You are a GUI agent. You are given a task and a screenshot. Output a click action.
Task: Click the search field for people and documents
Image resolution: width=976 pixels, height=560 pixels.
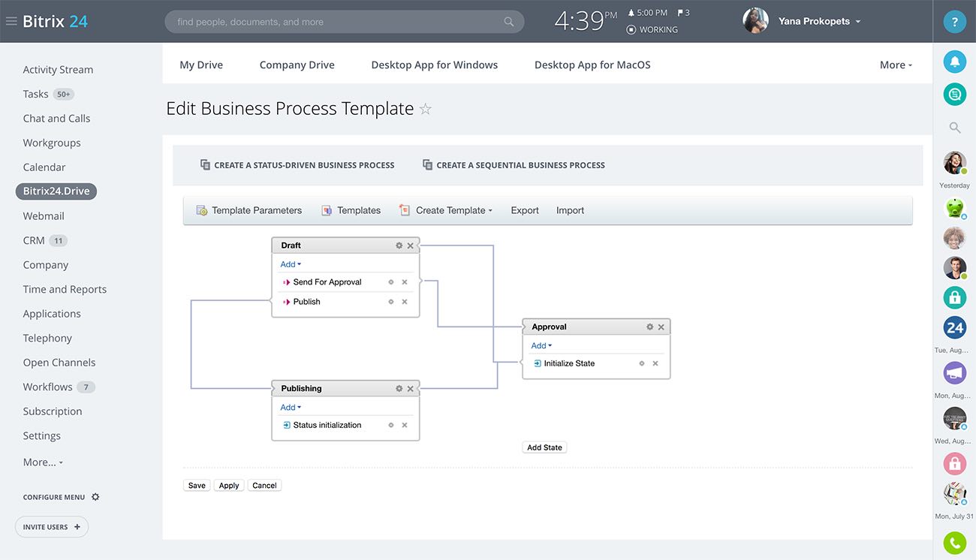coord(338,22)
